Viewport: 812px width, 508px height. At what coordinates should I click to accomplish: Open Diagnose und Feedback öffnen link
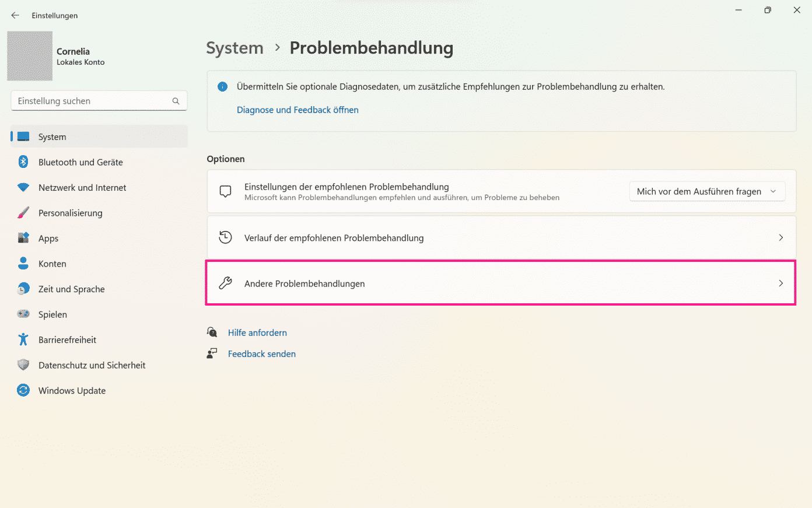[297, 110]
